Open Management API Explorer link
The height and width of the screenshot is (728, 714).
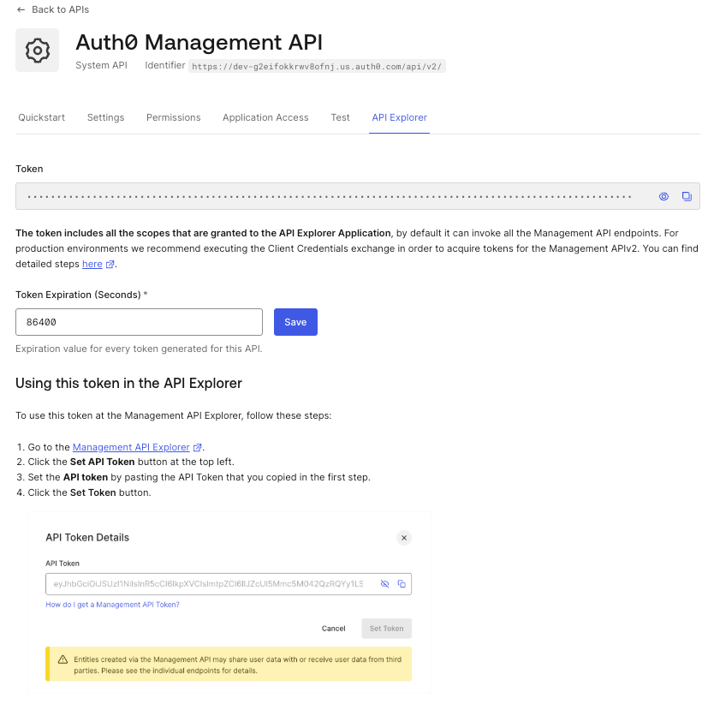pos(131,448)
